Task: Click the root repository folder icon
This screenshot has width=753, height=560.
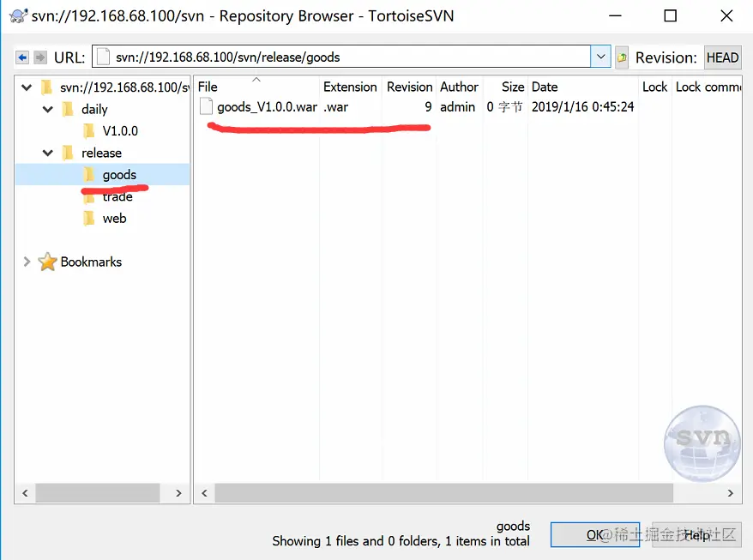Action: pyautogui.click(x=46, y=87)
